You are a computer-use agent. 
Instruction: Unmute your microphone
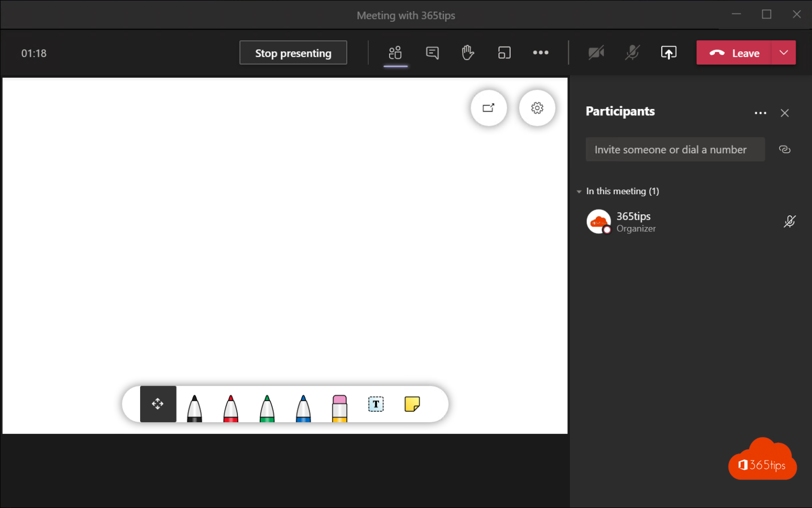point(632,52)
